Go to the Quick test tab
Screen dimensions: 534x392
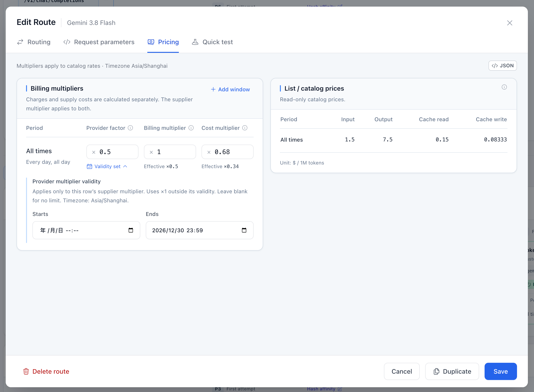coord(212,42)
